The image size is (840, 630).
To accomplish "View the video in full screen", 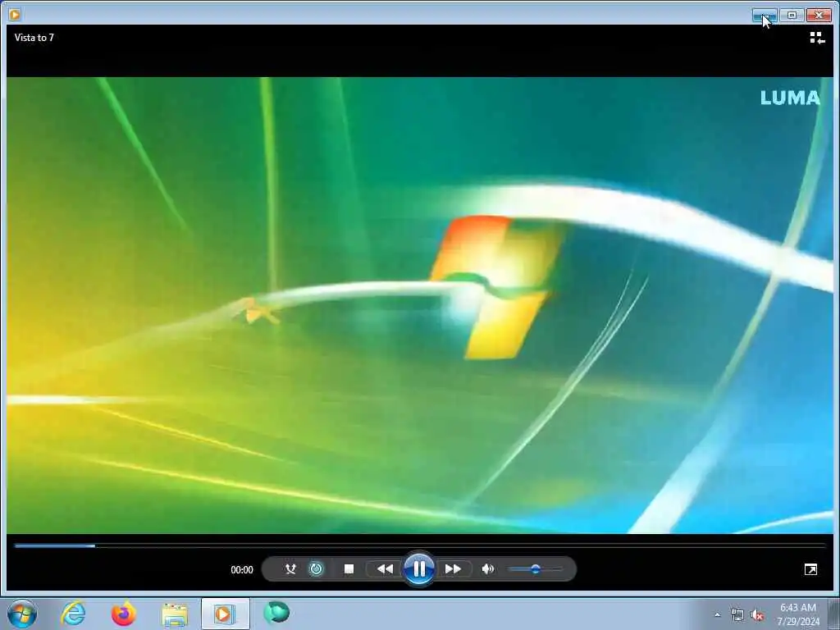I will 810,569.
